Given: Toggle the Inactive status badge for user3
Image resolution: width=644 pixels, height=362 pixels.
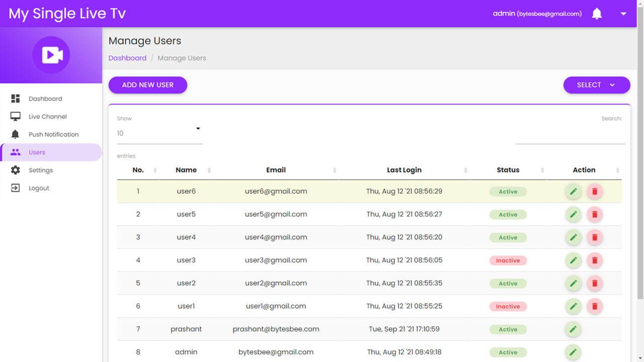Looking at the screenshot, I should tap(508, 260).
